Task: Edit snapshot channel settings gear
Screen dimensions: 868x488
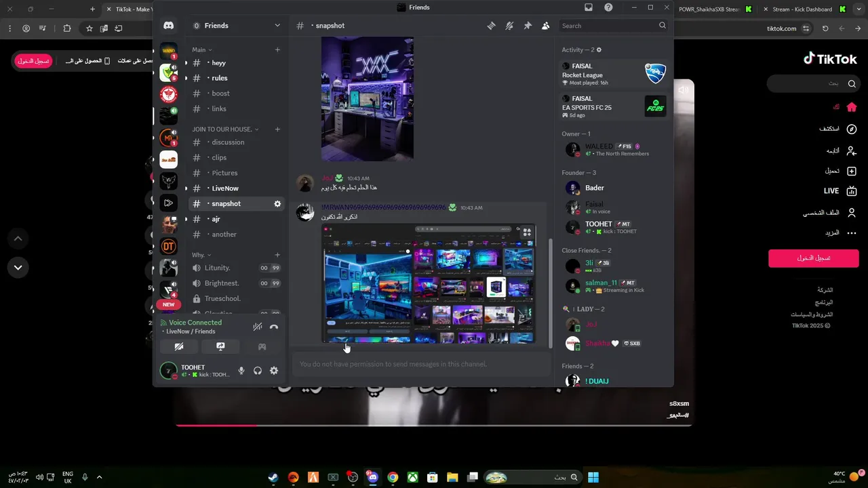Action: coord(277,203)
